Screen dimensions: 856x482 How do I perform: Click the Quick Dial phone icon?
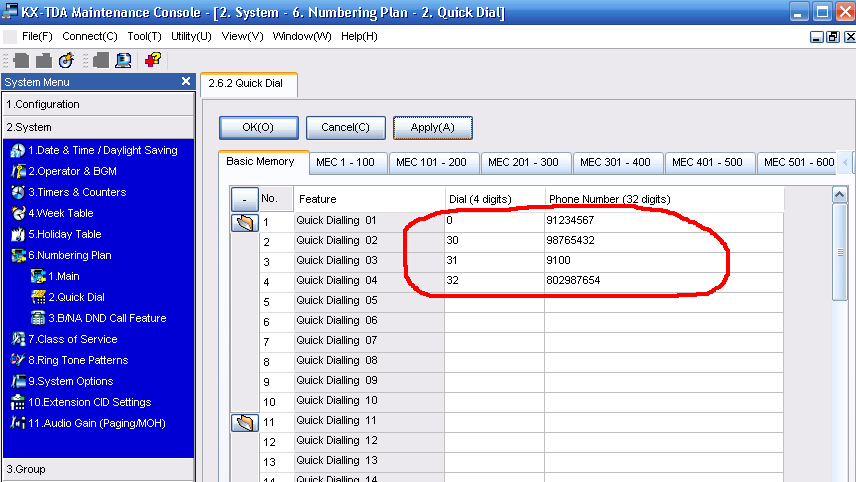coord(38,297)
